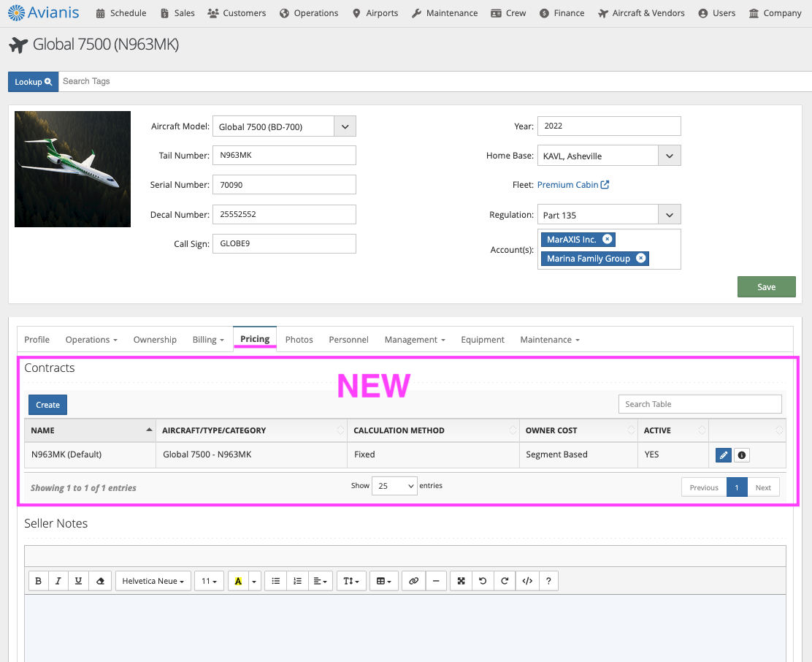The width and height of the screenshot is (812, 662).
Task: Switch to the Photos tab
Action: coord(299,340)
